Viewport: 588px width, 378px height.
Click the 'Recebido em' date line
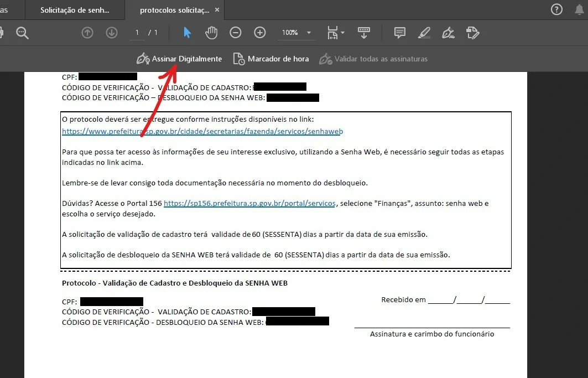445,299
